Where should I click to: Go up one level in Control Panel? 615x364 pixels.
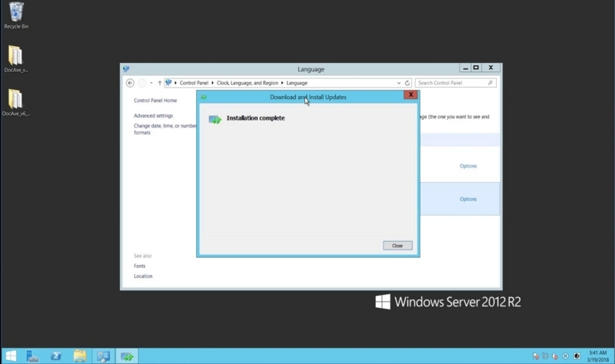[160, 83]
